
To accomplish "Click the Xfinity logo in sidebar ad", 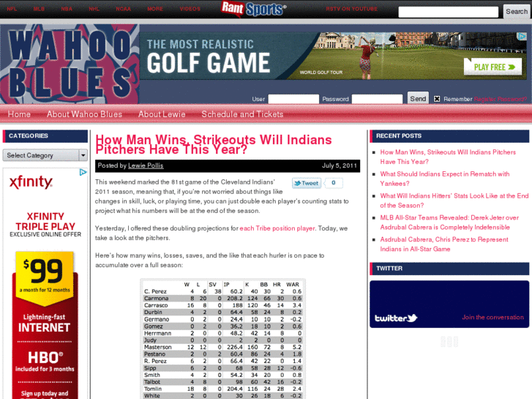I will tap(31, 182).
